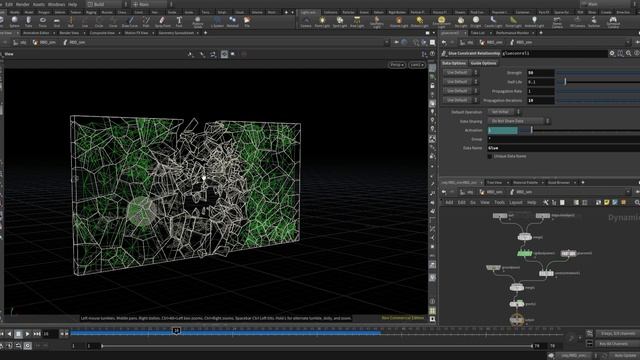Open Strength Use Default dropdown
Viewport: 640px width, 360px height.
(460, 73)
